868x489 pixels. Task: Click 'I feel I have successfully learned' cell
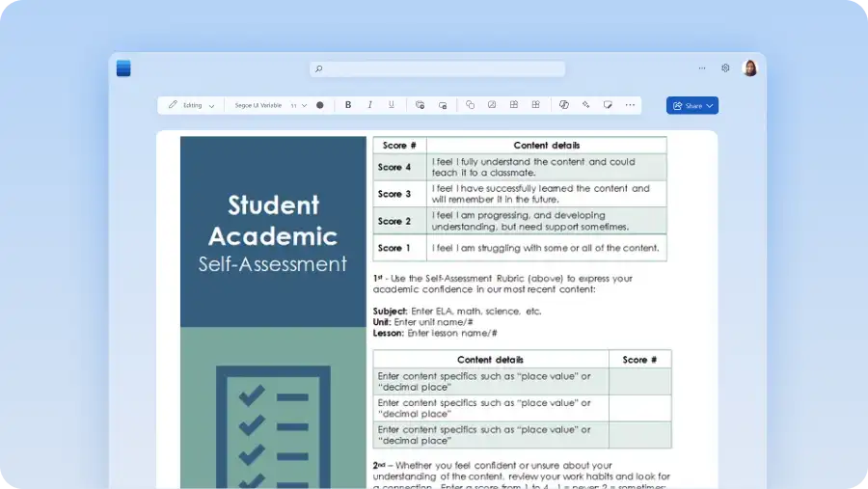click(x=547, y=194)
